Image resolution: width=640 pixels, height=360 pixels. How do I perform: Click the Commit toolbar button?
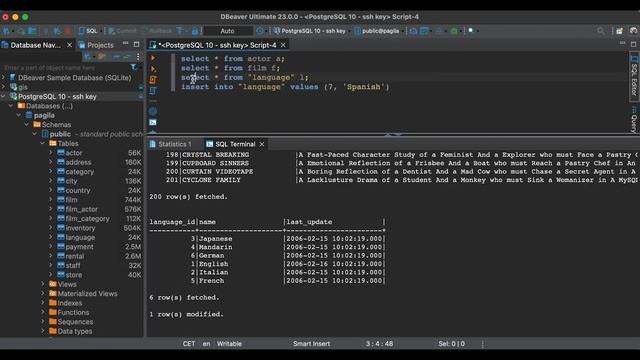122,31
